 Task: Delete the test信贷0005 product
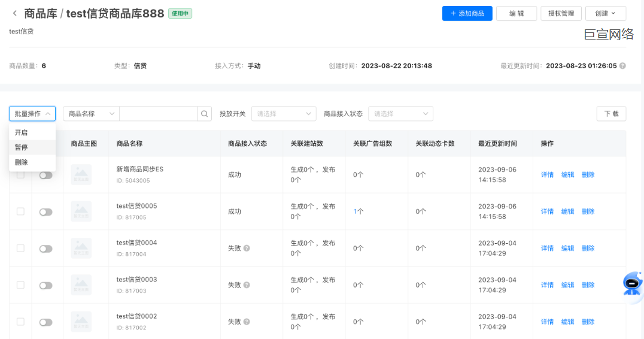tap(588, 211)
